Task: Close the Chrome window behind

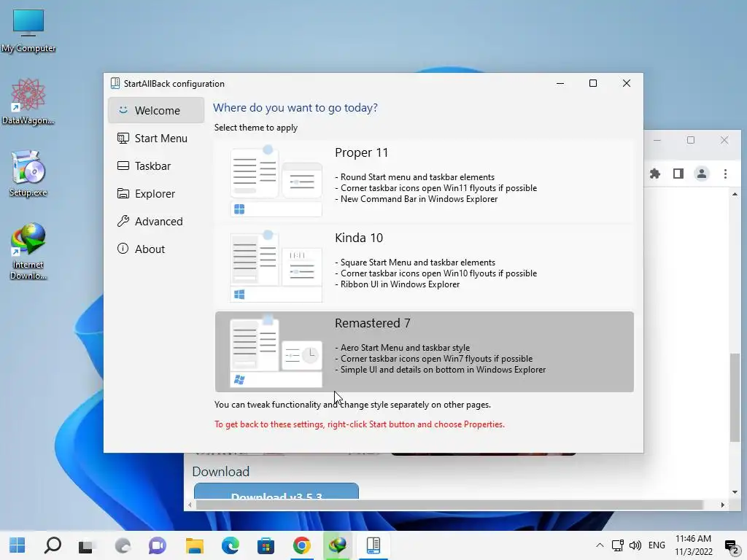Action: click(724, 140)
